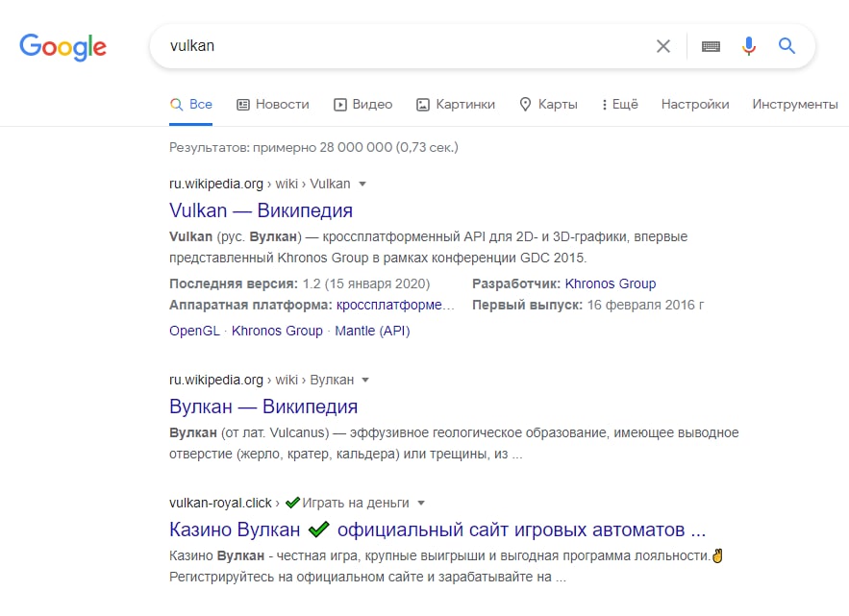Switch to the Карты tab
849x616 pixels.
tap(548, 104)
